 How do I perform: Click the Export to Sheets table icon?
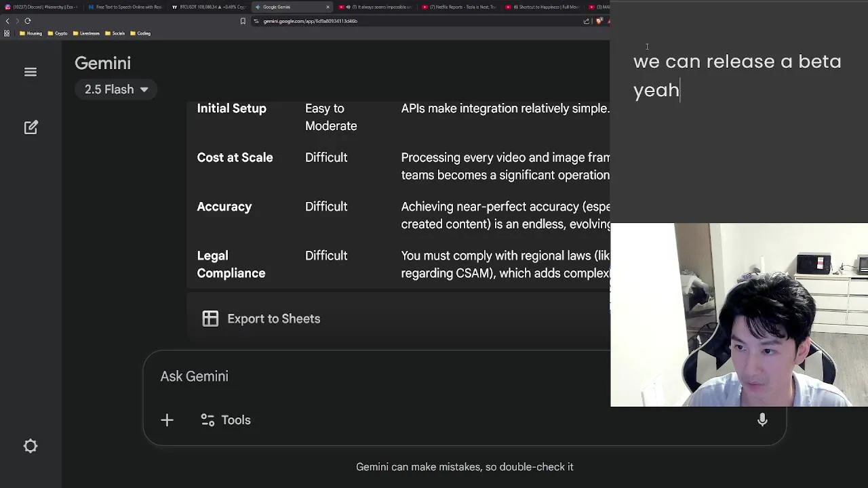point(210,319)
